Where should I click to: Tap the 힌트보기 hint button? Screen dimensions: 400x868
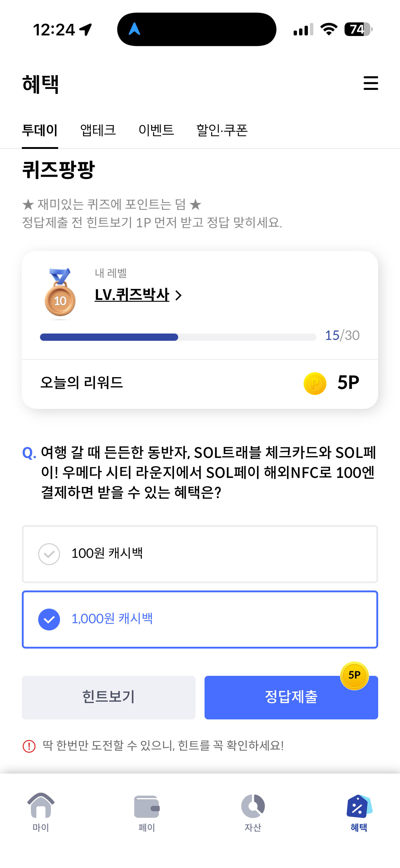pos(108,697)
